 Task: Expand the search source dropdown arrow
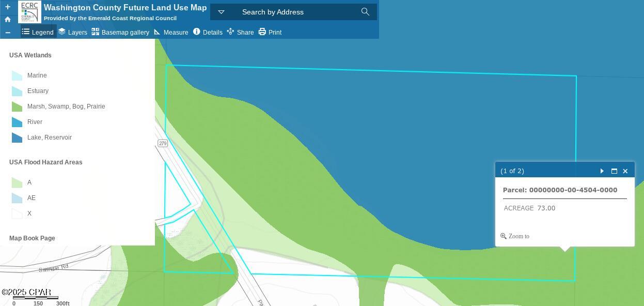click(x=221, y=12)
